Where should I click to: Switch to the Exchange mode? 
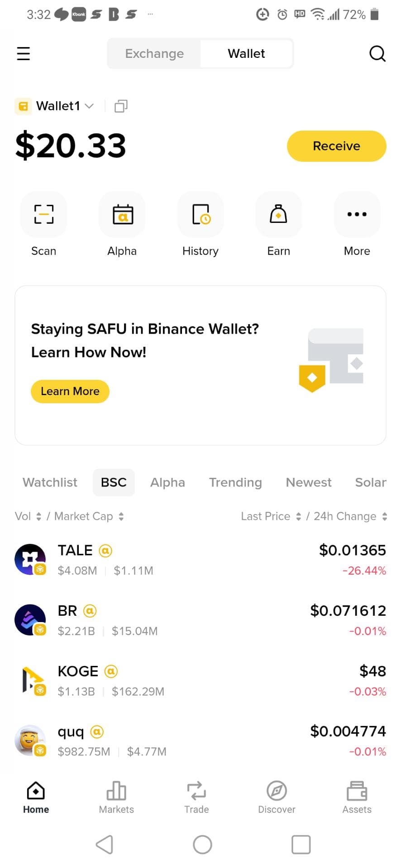pos(154,53)
